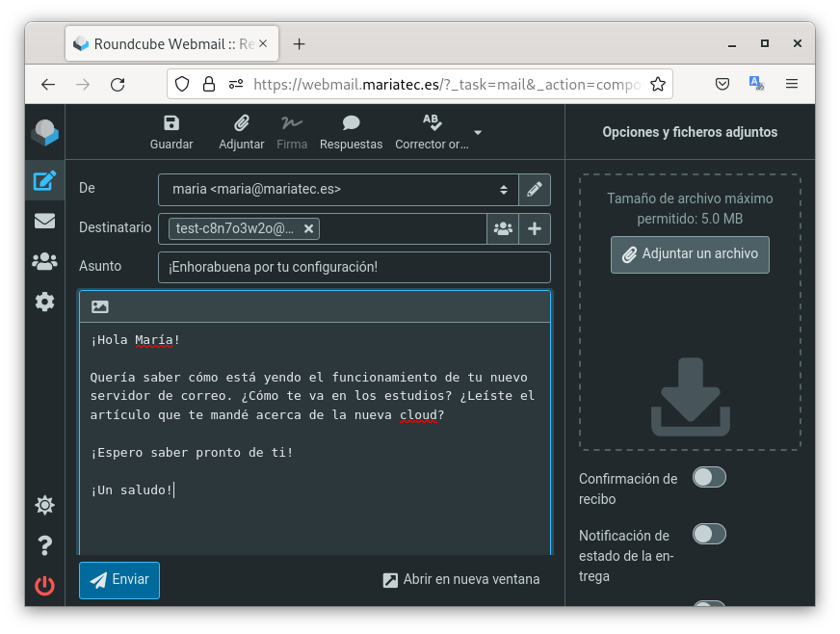Open the De sender identity dropdown
The image size is (840, 634).
337,190
